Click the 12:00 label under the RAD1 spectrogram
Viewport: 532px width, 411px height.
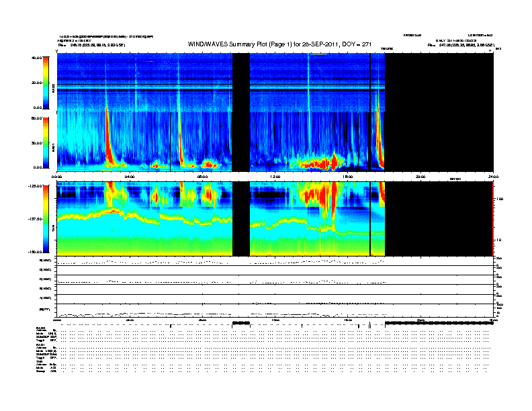[275, 177]
